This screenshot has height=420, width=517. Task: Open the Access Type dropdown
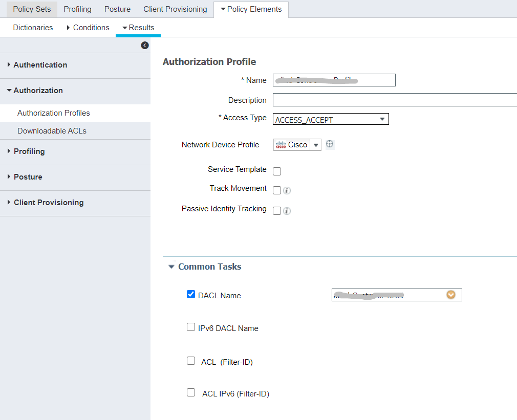[x=382, y=119]
